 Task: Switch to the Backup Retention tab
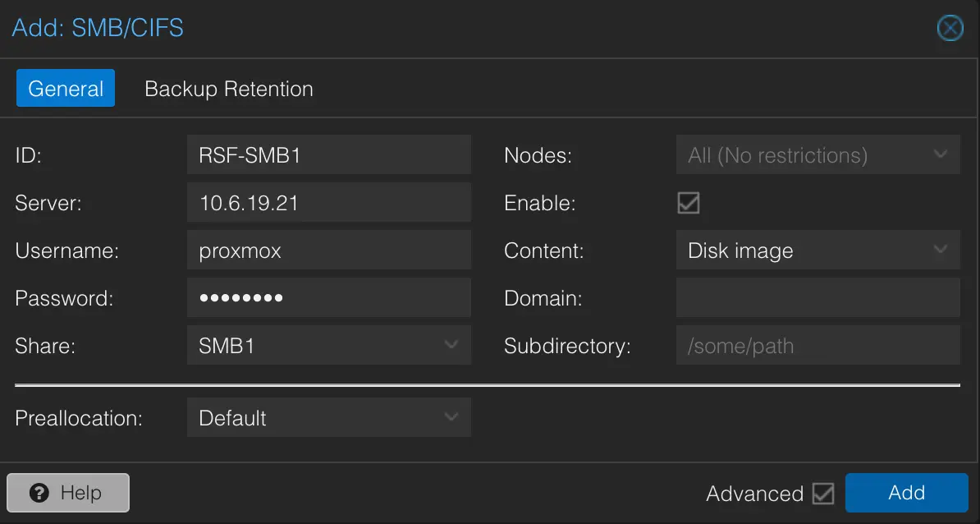(228, 89)
